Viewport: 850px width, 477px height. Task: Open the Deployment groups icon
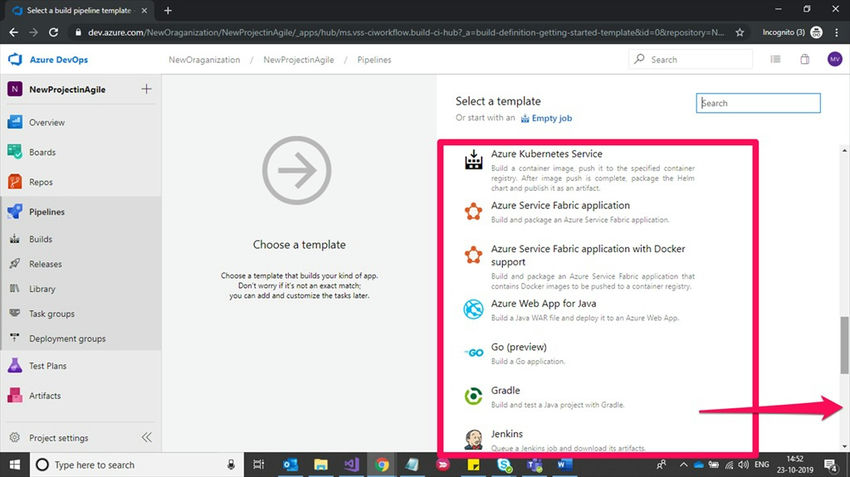(15, 338)
